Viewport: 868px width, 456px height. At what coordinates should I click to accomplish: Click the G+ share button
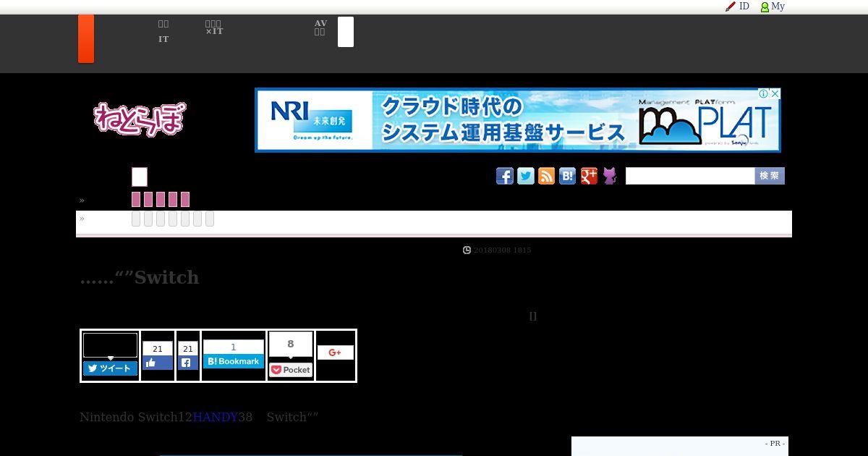click(335, 352)
